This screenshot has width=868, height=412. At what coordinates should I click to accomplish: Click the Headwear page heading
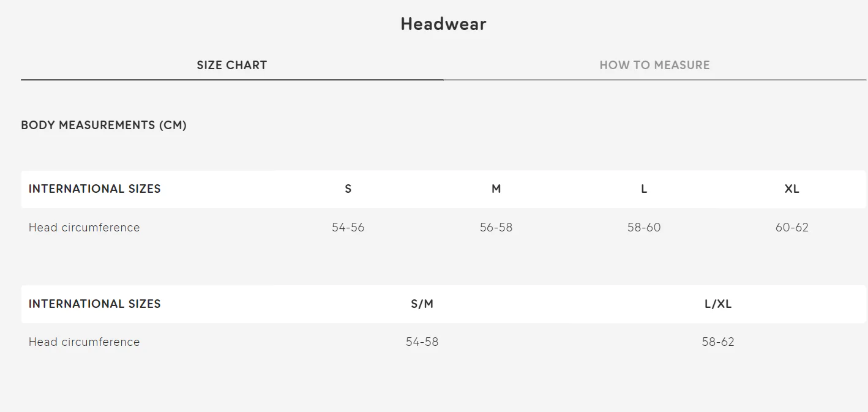pos(443,24)
